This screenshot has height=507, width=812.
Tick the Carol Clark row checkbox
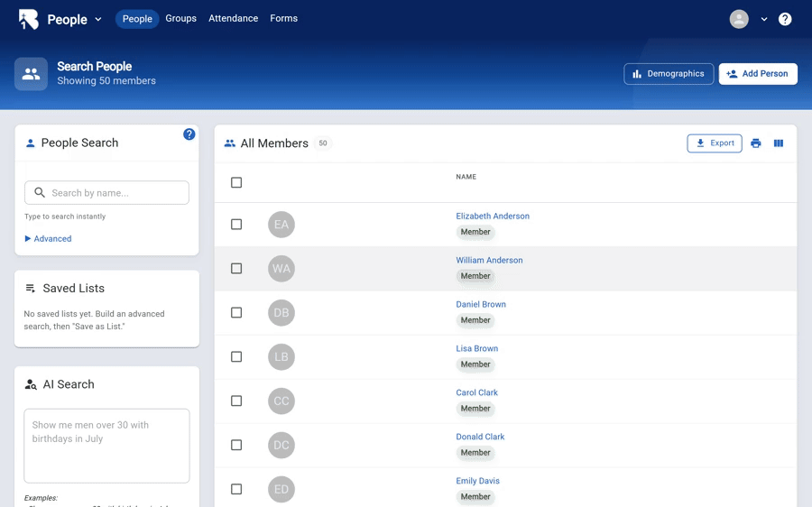(x=236, y=401)
